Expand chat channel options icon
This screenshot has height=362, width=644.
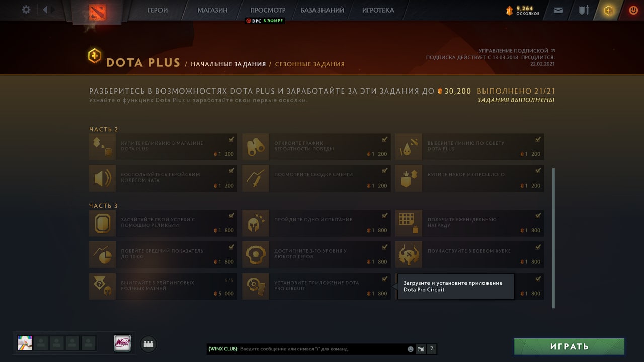click(421, 349)
